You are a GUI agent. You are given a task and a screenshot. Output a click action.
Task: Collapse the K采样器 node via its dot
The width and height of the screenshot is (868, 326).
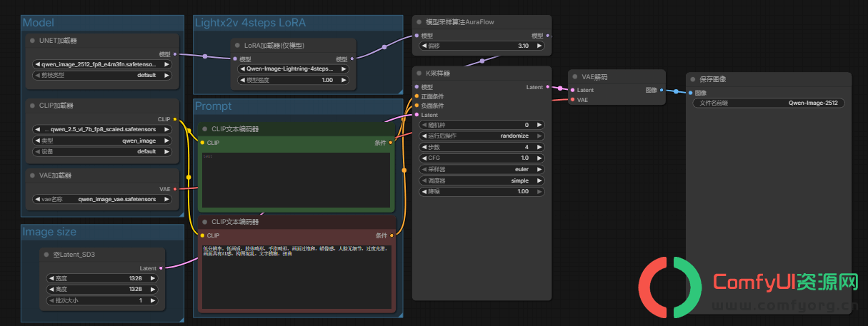point(419,73)
